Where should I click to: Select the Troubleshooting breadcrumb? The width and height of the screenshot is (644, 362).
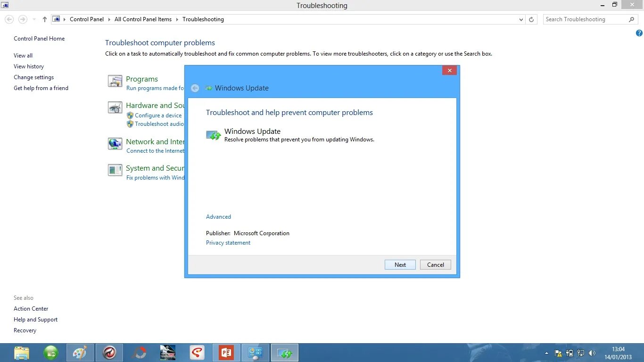203,19
